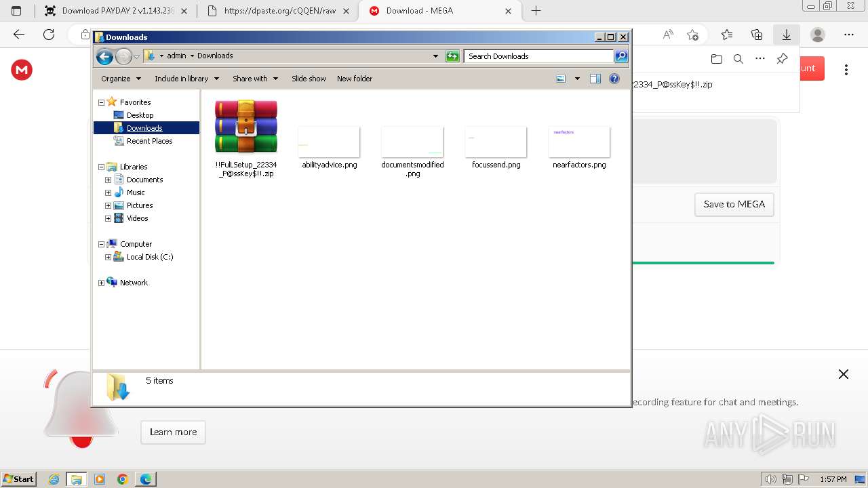This screenshot has height=488, width=868.
Task: Collapse the Favorites tree group
Action: click(x=101, y=102)
